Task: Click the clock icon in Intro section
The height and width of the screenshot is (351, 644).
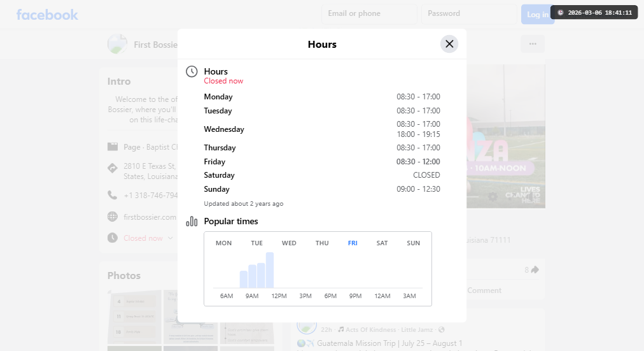Action: (x=113, y=238)
